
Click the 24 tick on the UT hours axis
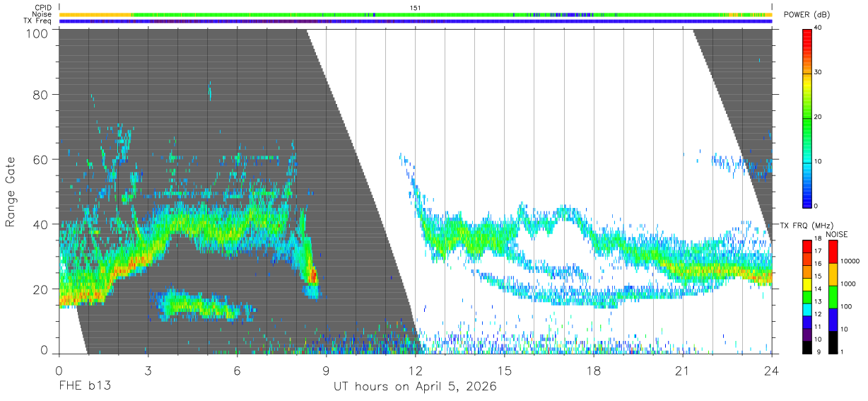pyautogui.click(x=772, y=370)
